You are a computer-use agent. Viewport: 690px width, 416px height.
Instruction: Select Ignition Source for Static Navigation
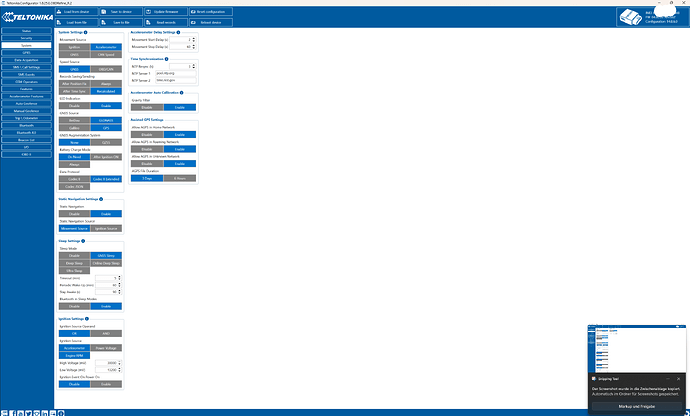tap(106, 228)
